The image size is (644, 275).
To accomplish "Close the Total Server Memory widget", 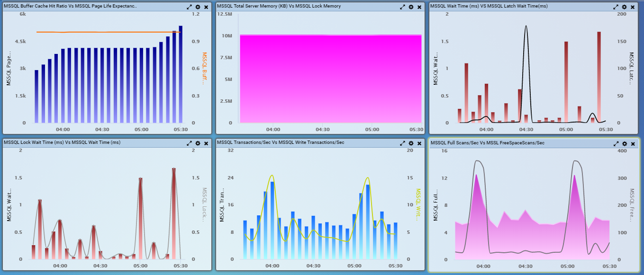I will [x=419, y=7].
